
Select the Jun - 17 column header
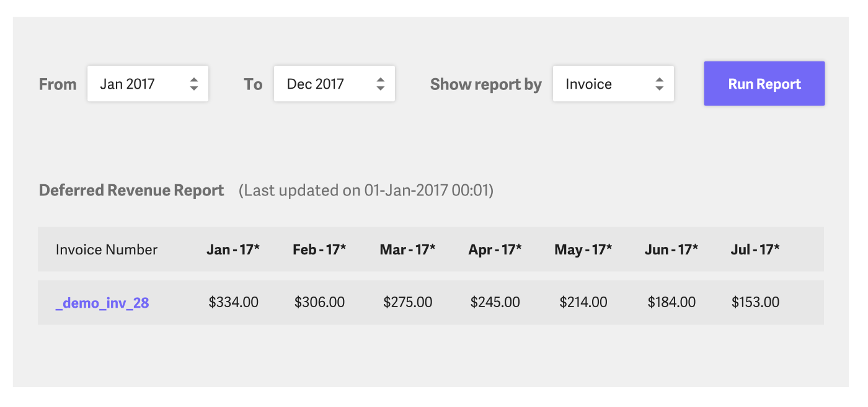tap(671, 249)
